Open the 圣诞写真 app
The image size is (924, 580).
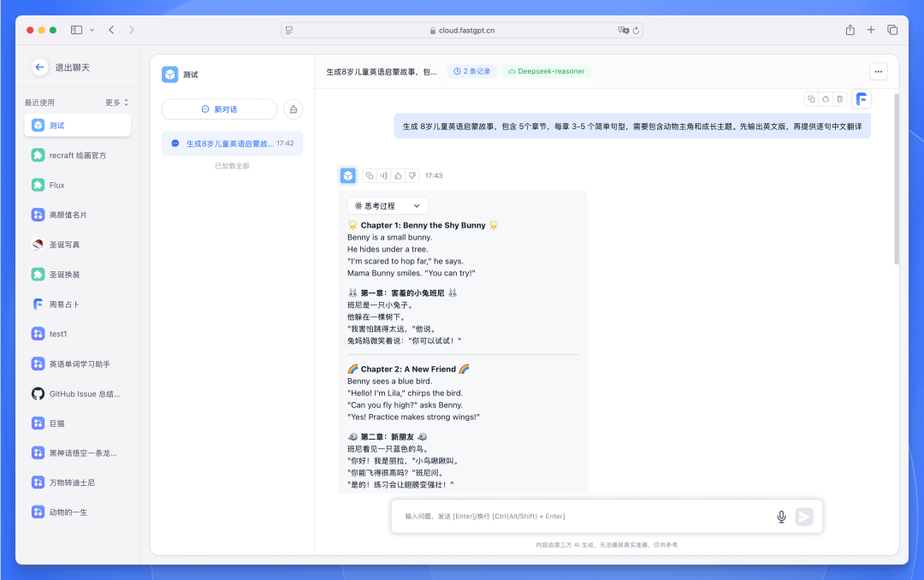[x=77, y=245]
